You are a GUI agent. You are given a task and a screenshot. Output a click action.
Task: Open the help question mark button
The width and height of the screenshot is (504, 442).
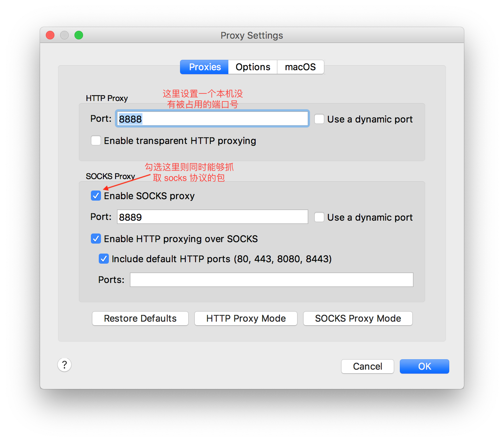(64, 365)
